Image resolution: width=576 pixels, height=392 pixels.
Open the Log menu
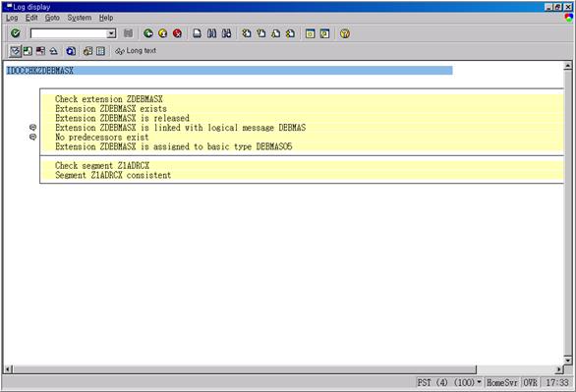pos(12,18)
